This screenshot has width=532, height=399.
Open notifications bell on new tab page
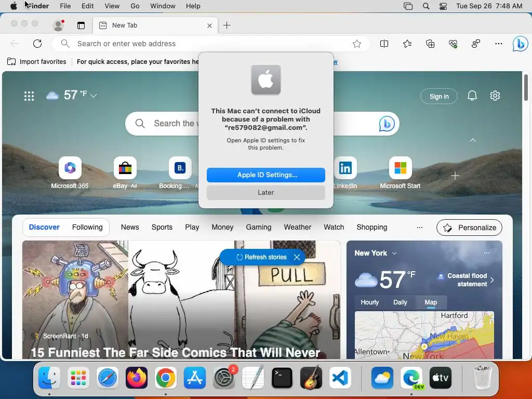pyautogui.click(x=472, y=96)
